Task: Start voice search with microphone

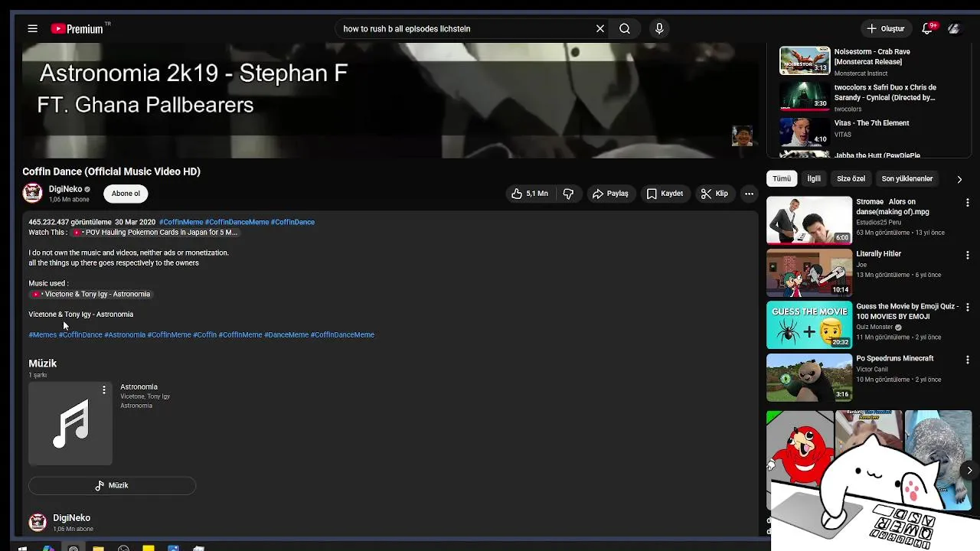Action: [659, 28]
